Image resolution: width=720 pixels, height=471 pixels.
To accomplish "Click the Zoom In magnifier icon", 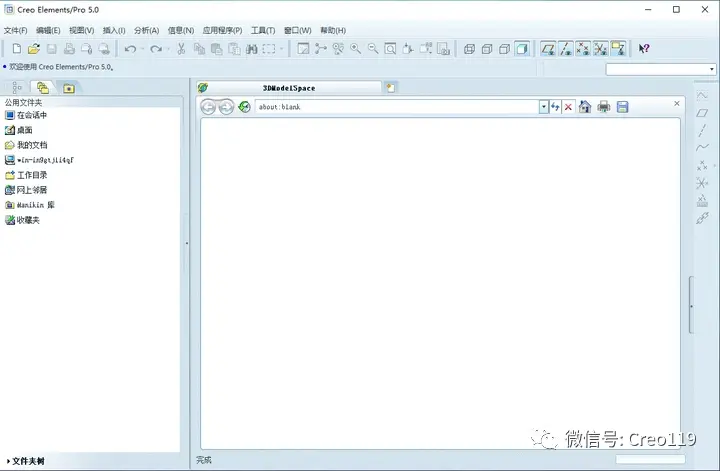I will [355, 49].
